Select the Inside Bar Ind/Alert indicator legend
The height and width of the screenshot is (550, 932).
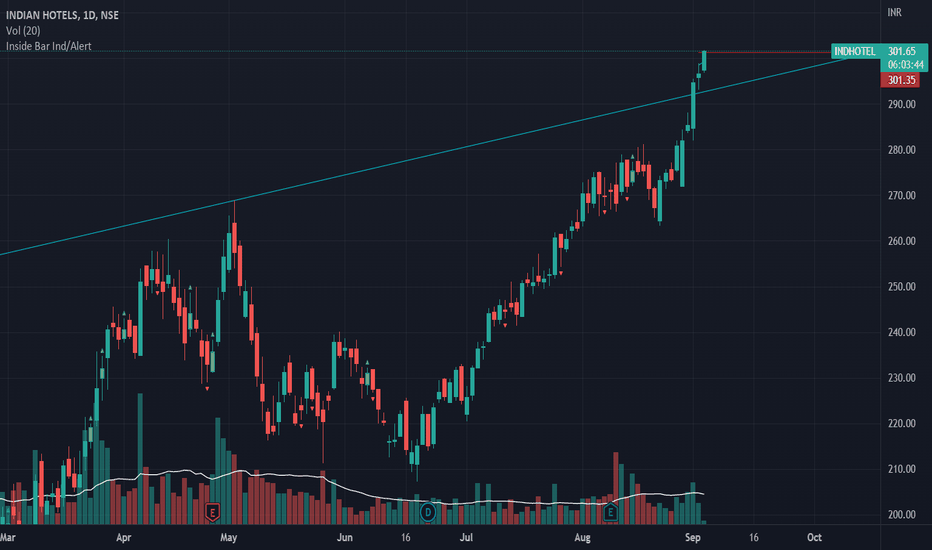coord(49,46)
